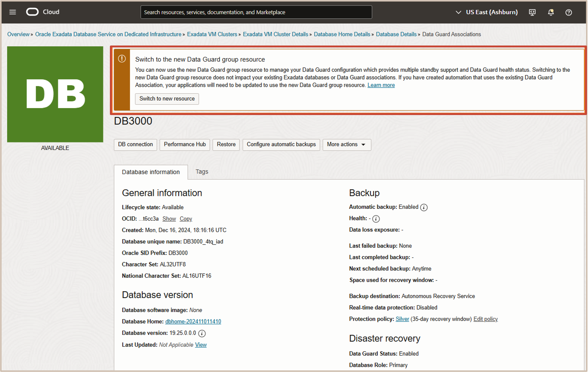Click info icon next to Health
The image size is (588, 372).
click(x=376, y=219)
